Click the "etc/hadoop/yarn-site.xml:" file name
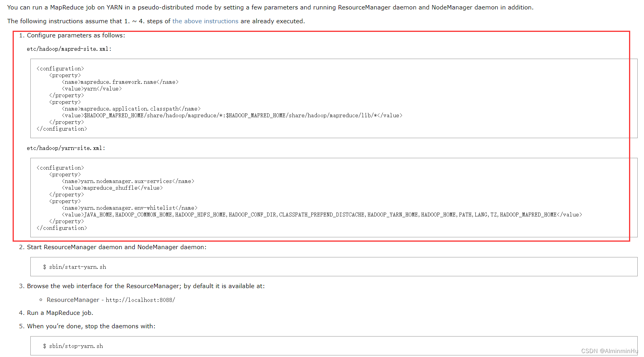This screenshot has width=644, height=357. pos(66,148)
